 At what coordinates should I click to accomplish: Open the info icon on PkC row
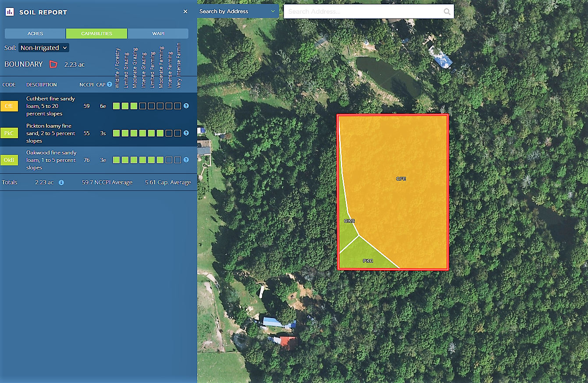pyautogui.click(x=186, y=133)
